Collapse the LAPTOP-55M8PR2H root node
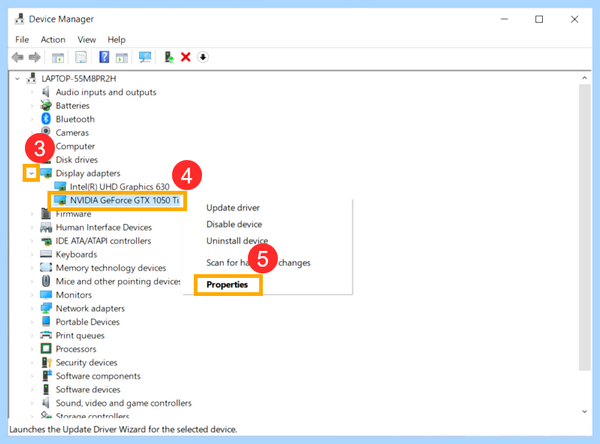The height and width of the screenshot is (444, 600). coord(17,78)
